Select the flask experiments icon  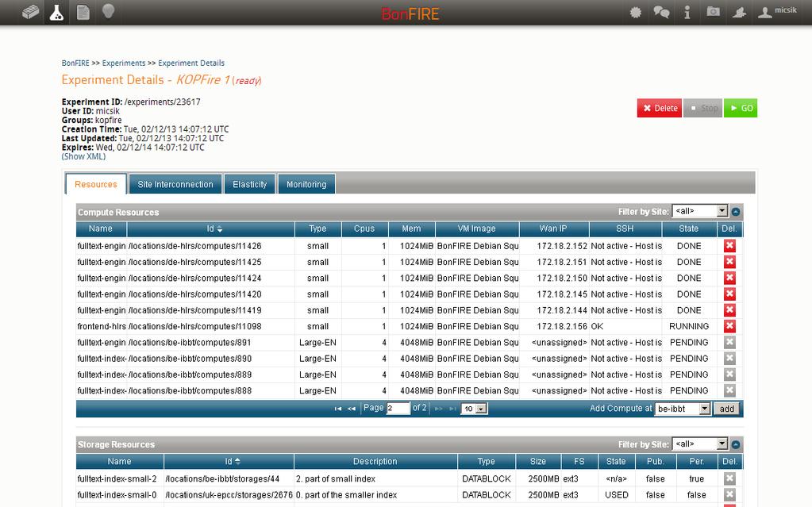(56, 13)
